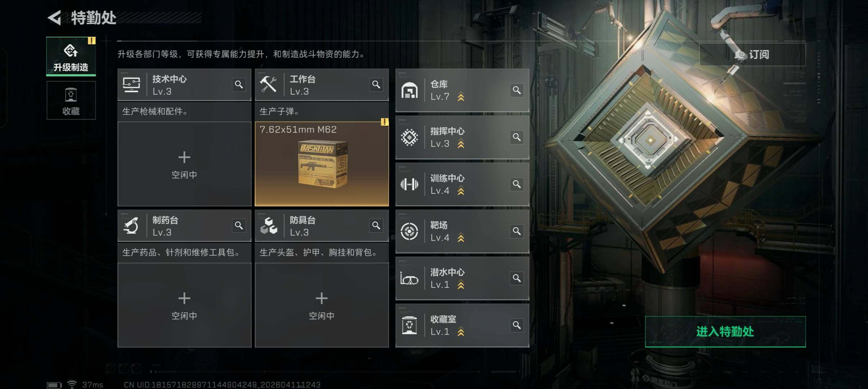Open the magnifier on 技术中心 panel
Viewport: 868px width, 389px height.
coord(239,85)
